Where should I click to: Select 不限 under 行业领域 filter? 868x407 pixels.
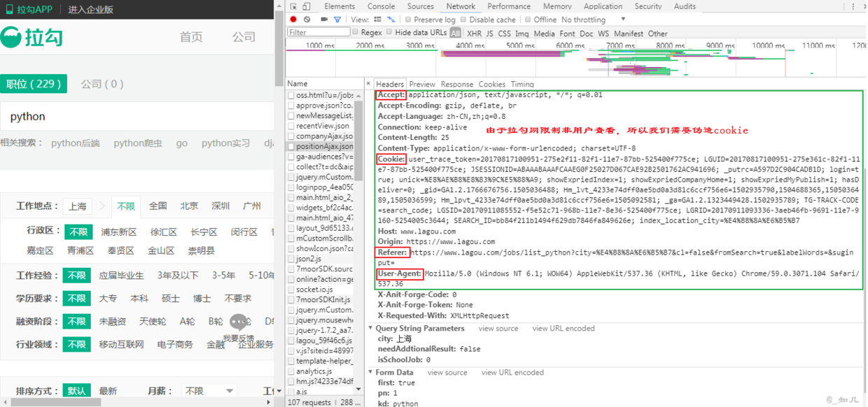tap(76, 345)
